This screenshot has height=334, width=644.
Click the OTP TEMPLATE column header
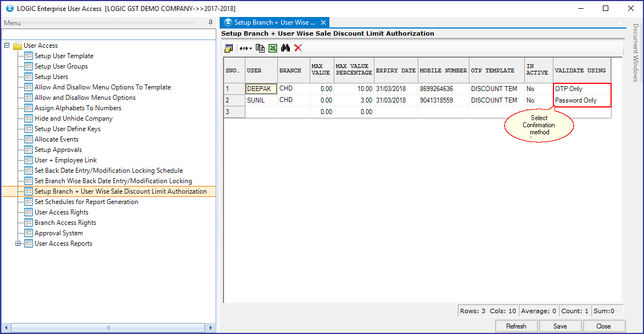tap(497, 71)
